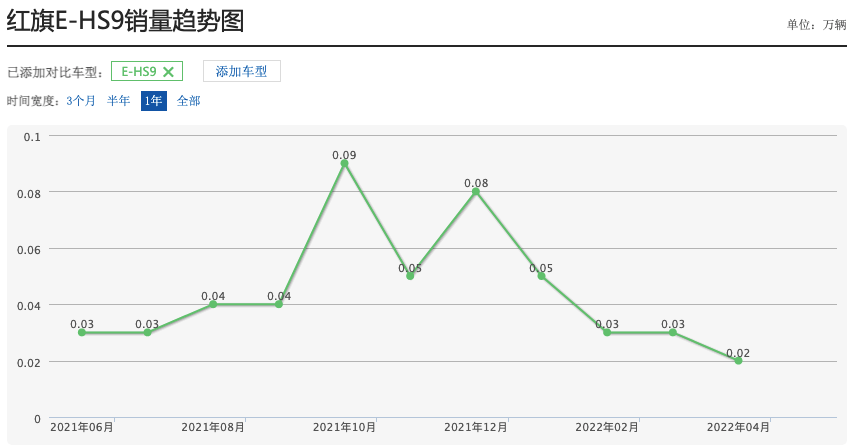Select the 1年 time range
This screenshot has width=850, height=448.
point(153,101)
